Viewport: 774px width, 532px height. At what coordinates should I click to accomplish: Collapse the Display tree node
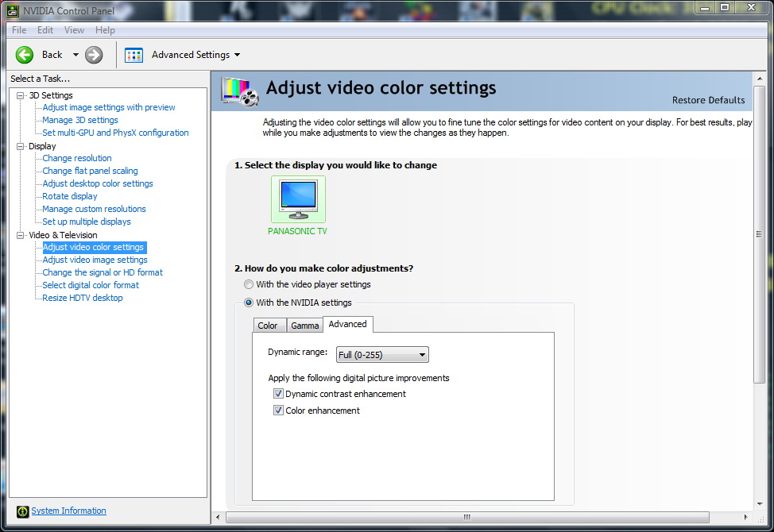click(20, 146)
